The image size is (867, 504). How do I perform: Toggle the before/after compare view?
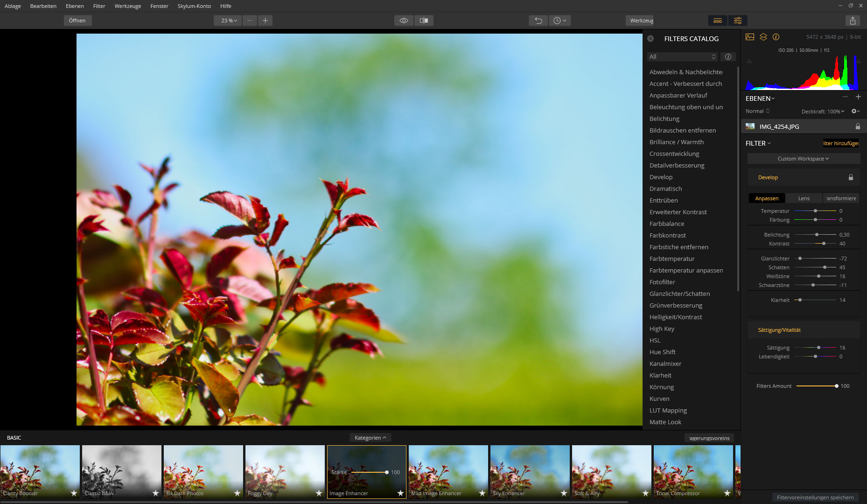[424, 21]
